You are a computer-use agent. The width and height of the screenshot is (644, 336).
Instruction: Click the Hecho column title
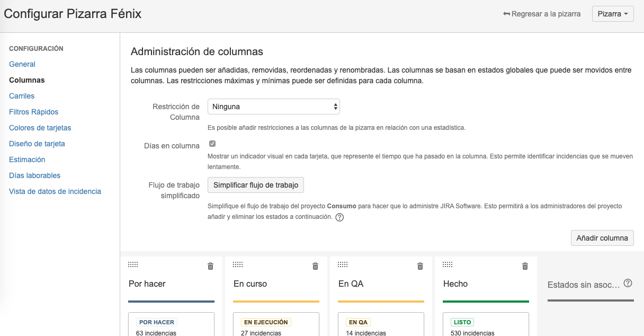[x=455, y=284]
